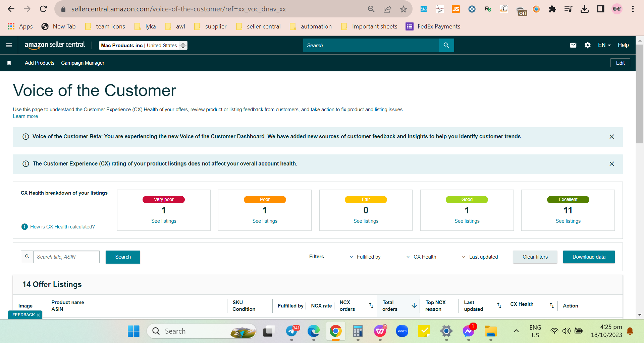644x343 pixels.
Task: Expand the Fulfilled by filter
Action: [x=365, y=257]
